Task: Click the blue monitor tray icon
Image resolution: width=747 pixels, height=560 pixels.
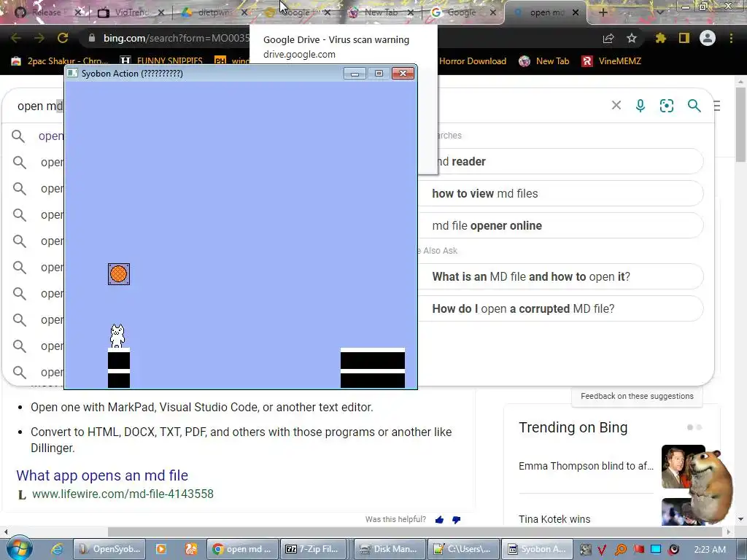Action: [656, 550]
